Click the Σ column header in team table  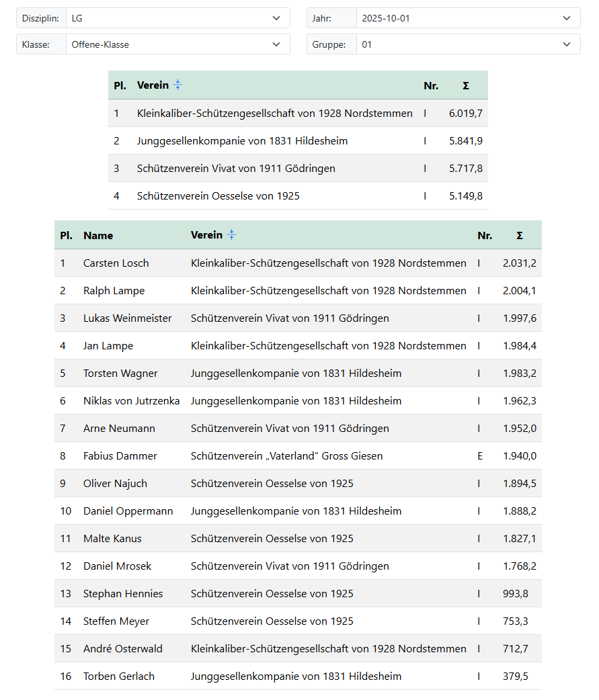click(x=466, y=86)
